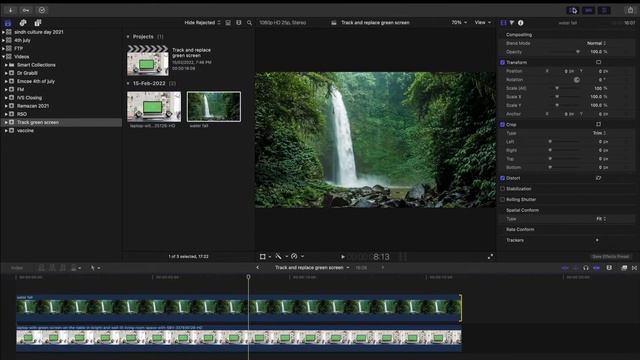This screenshot has width=640, height=360.
Task: Add a tracker with the Trackers plus
Action: click(597, 240)
